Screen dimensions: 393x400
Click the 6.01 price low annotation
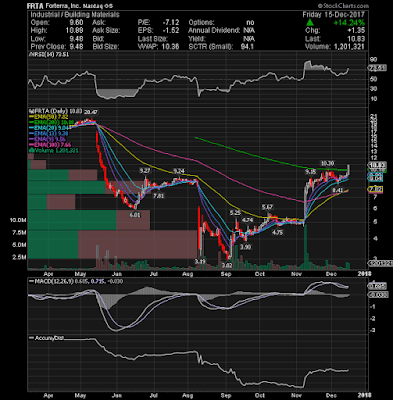click(x=134, y=215)
